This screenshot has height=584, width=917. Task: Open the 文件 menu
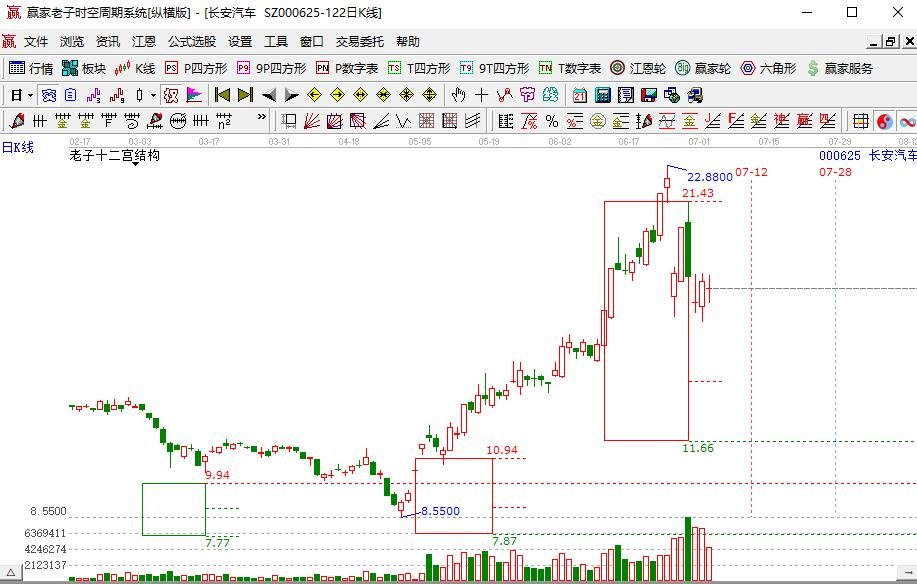[36, 42]
